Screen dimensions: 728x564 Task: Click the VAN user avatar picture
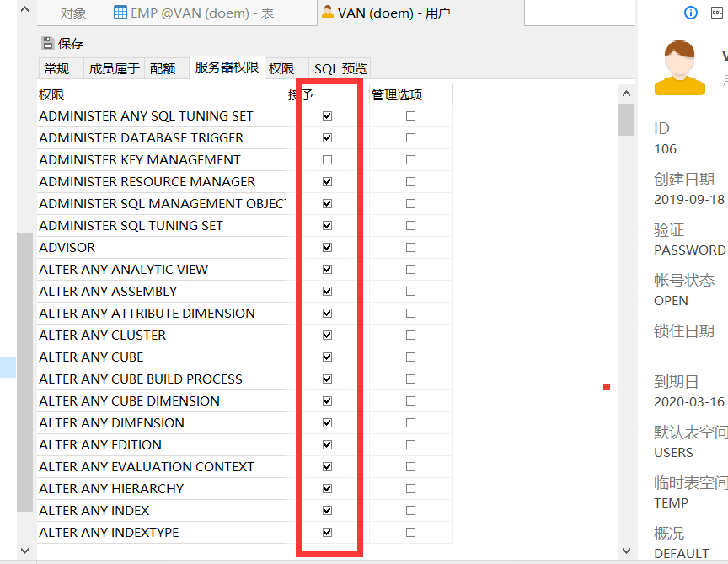click(x=680, y=67)
